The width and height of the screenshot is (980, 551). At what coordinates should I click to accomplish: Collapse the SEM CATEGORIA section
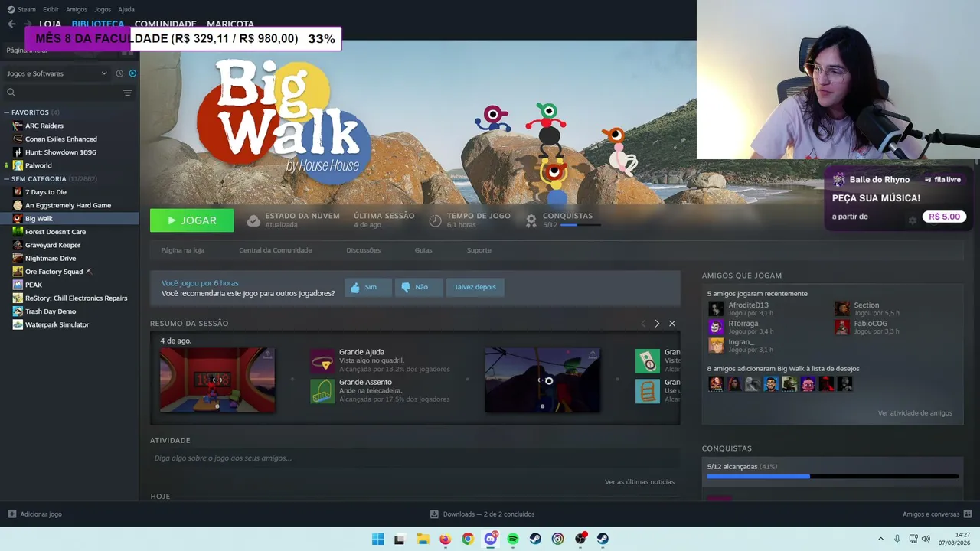click(x=7, y=179)
